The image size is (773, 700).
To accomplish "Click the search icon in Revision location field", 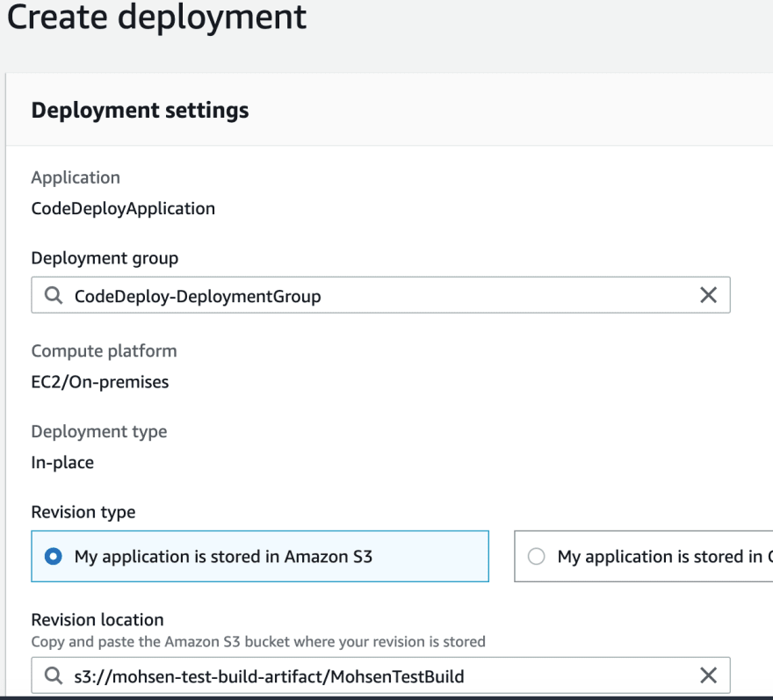I will coord(54,675).
